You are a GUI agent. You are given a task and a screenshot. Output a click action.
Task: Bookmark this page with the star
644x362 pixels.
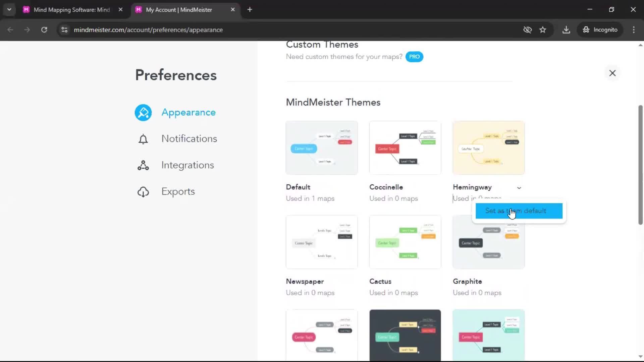tap(543, 30)
